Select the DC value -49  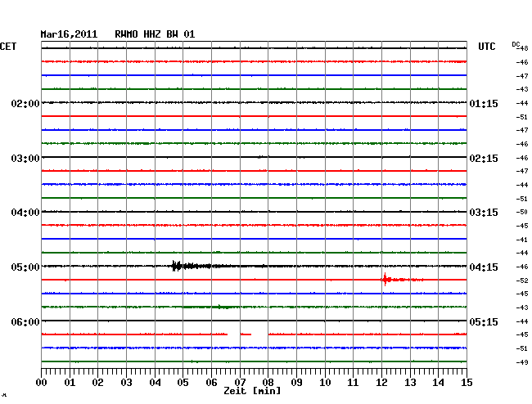522,362
